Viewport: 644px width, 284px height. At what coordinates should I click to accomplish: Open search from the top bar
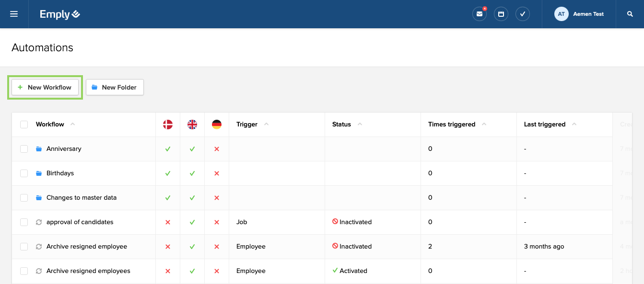tap(630, 14)
